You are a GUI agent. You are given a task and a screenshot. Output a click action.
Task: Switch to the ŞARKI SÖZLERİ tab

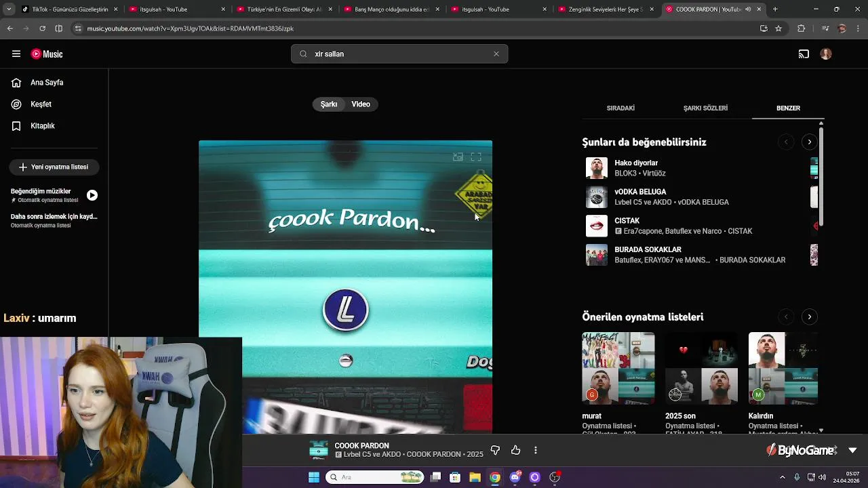(x=705, y=108)
